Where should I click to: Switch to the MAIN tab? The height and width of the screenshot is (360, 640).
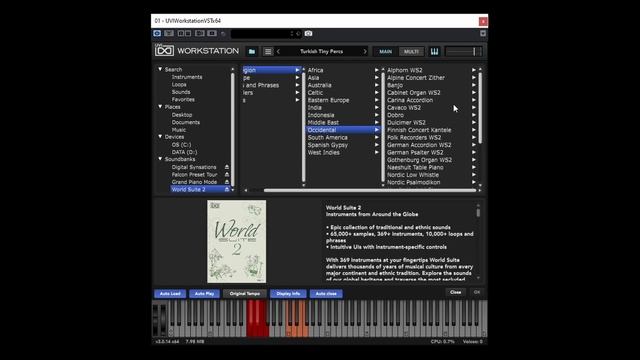(x=385, y=51)
